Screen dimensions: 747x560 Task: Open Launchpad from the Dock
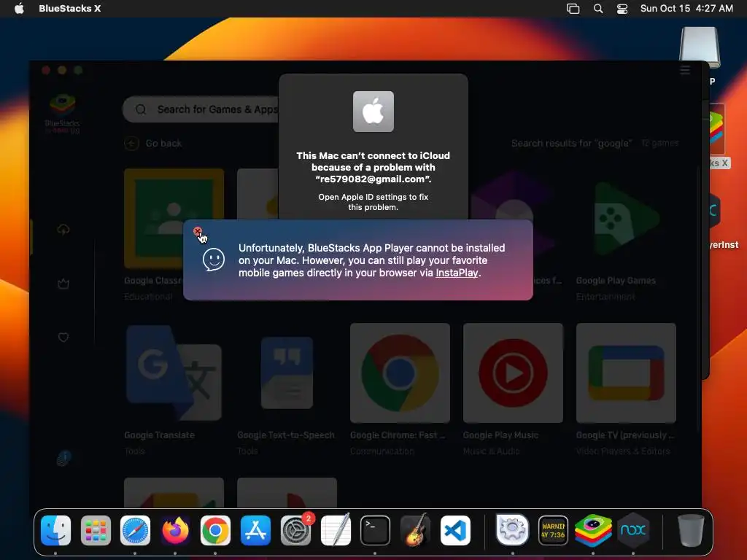coord(96,531)
